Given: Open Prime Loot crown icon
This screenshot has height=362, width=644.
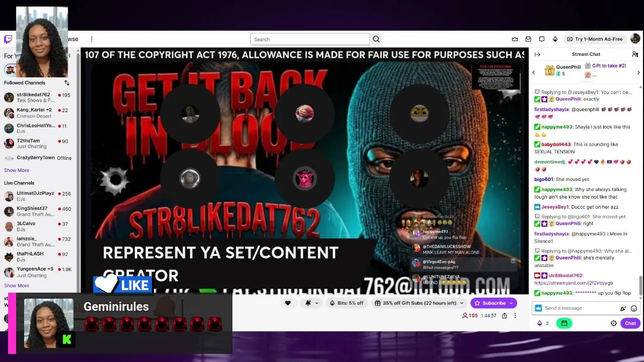Looking at the screenshot, I should (515, 39).
